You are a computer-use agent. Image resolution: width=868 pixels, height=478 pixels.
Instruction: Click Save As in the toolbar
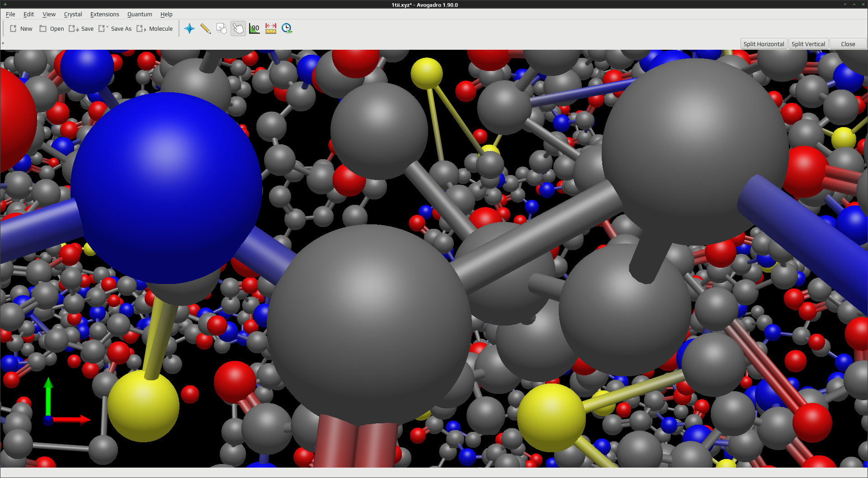115,28
